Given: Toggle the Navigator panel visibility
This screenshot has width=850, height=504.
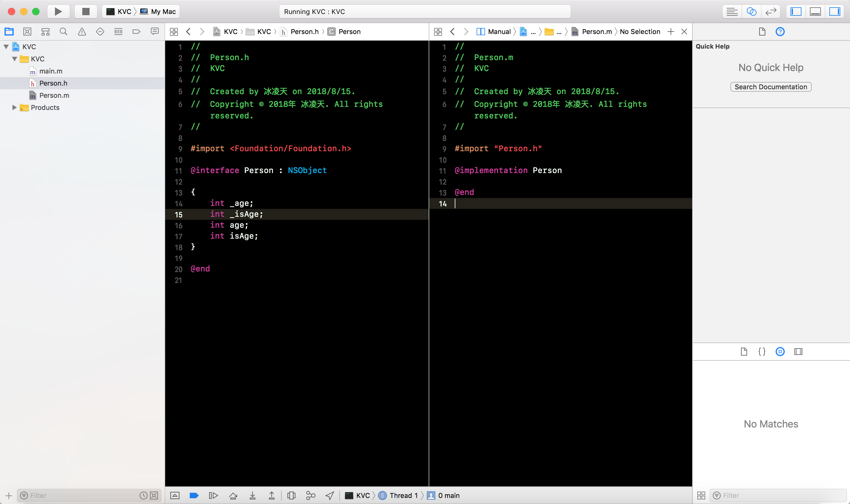Looking at the screenshot, I should coord(796,12).
